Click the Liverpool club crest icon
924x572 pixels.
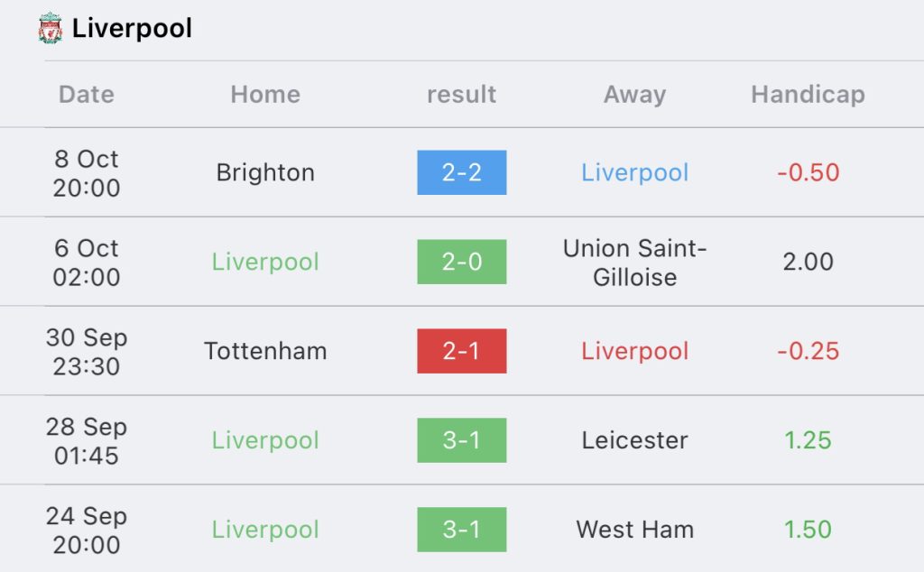(51, 28)
